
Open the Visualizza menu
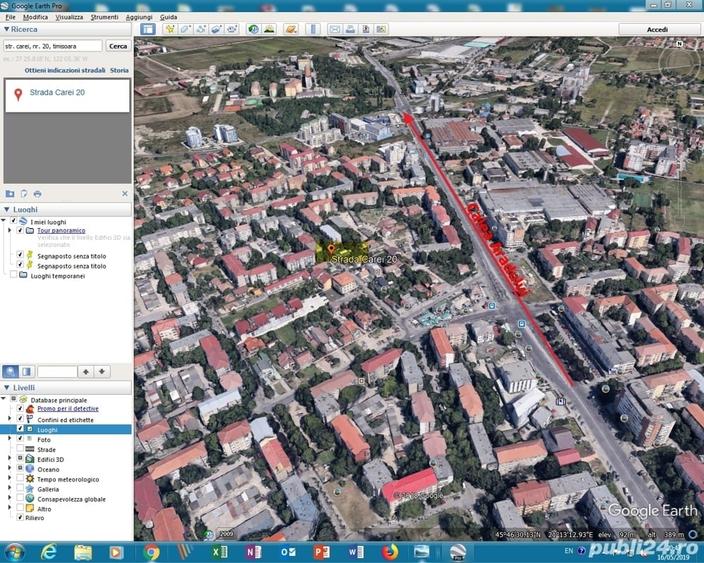(x=69, y=17)
